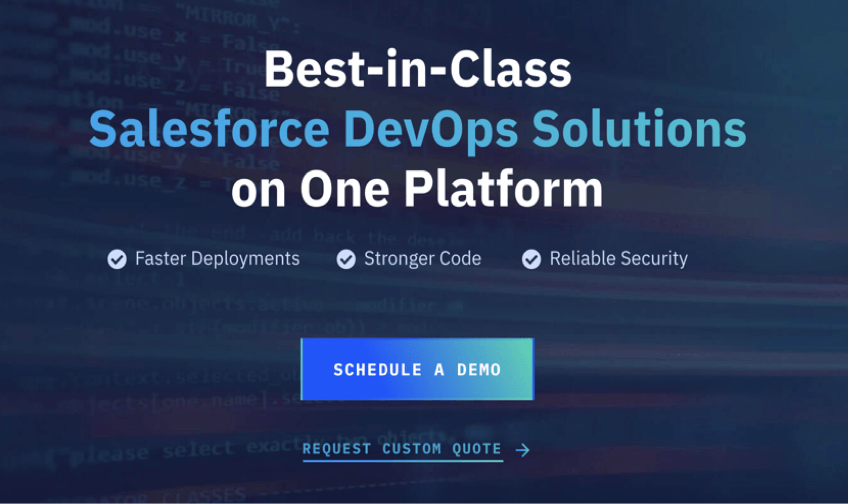Click the checkmark icon next to Reliable Security
The image size is (848, 504).
[x=531, y=259]
